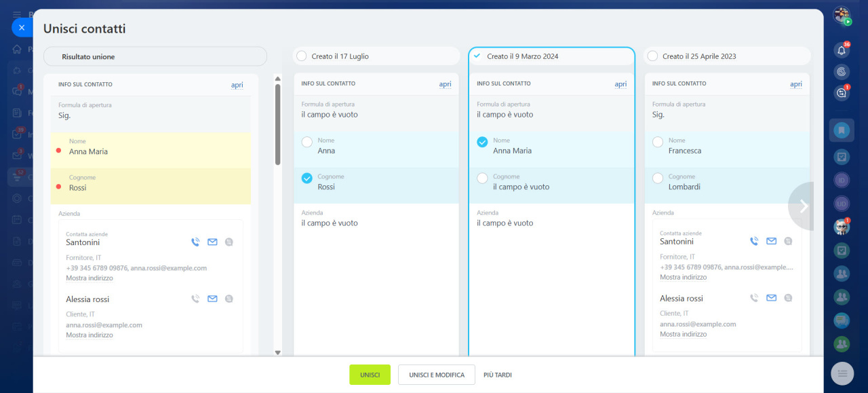Open the 25 Aprile 2023 contact via apri

point(796,84)
